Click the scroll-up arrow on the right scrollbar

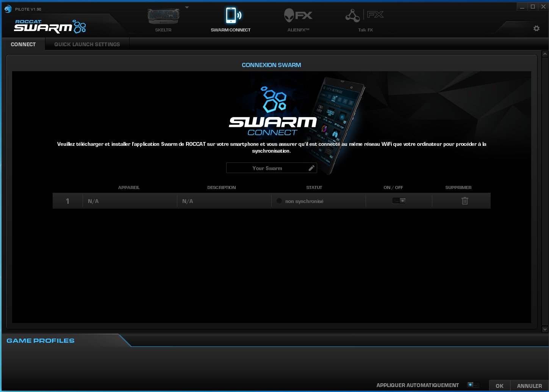point(544,55)
